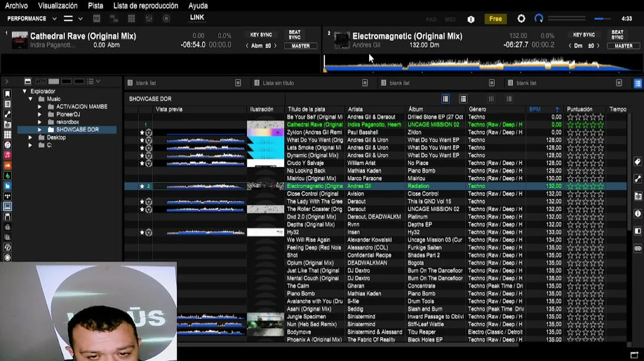The image size is (644, 361).
Task: Open the Playlists icon in sidebar
Action: (8, 104)
